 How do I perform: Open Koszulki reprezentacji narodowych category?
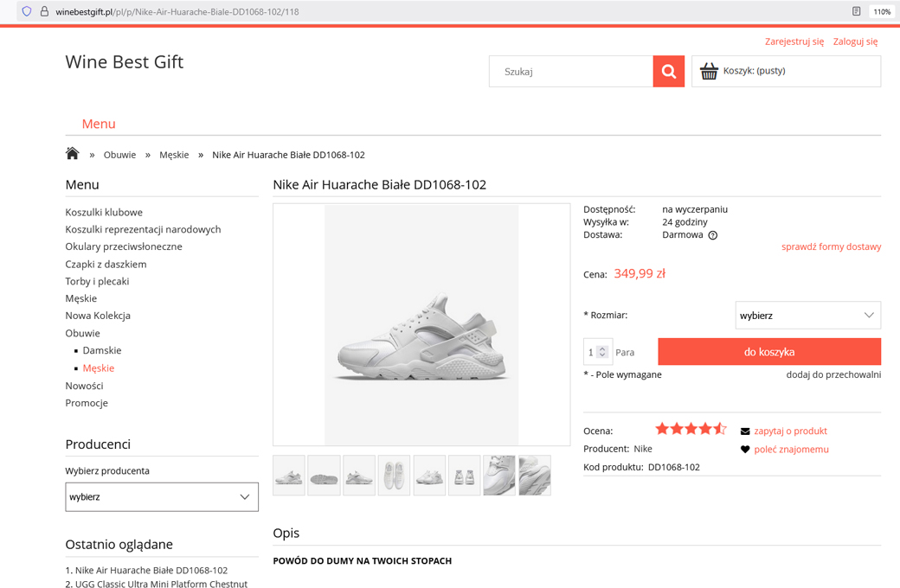[143, 229]
